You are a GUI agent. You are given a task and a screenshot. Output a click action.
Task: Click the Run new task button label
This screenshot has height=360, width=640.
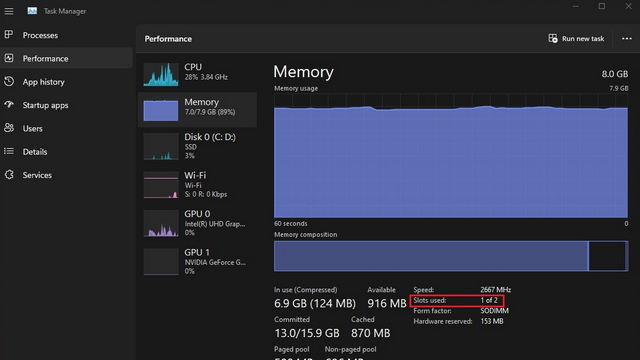pos(583,38)
